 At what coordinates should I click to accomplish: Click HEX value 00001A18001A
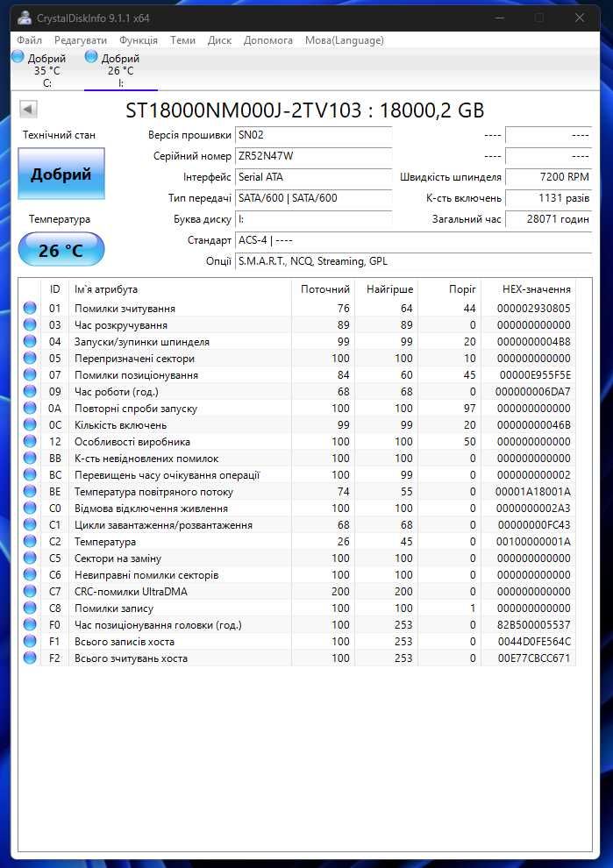click(532, 492)
